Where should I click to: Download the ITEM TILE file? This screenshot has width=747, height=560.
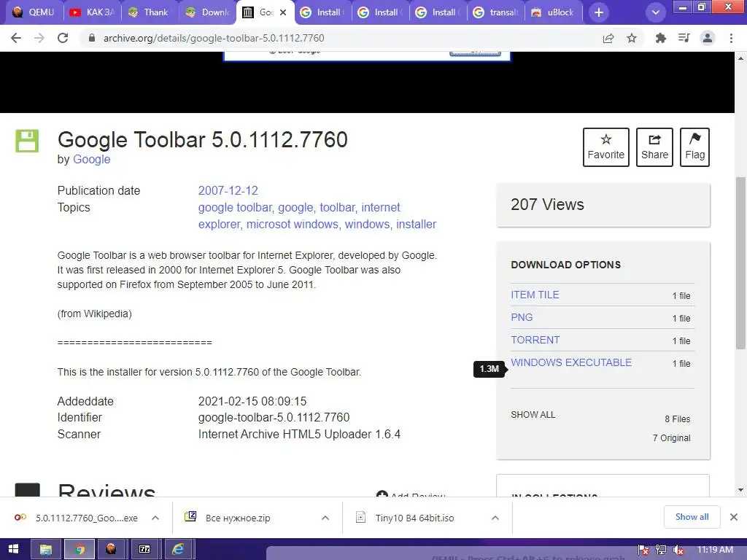(x=535, y=295)
